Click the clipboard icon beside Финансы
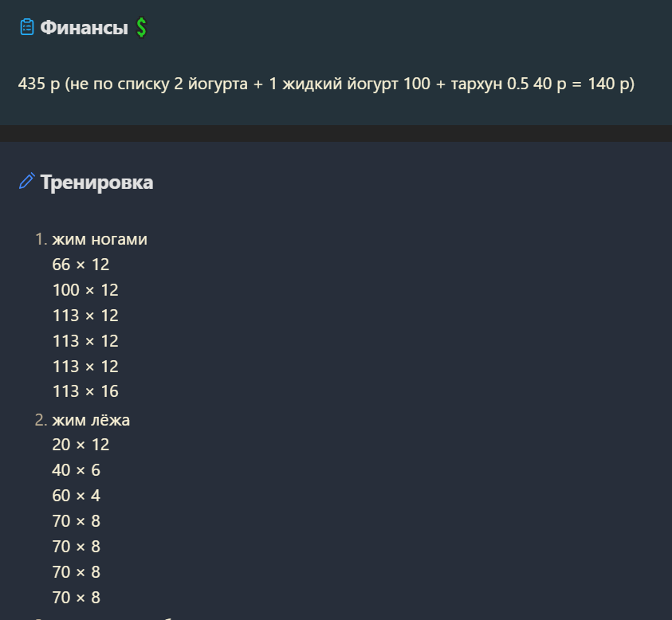This screenshot has height=620, width=672. point(26,27)
